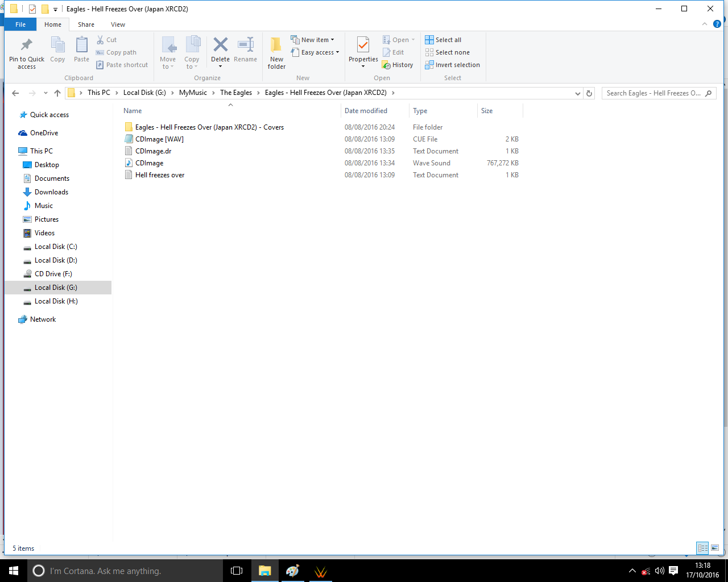Click Pin to Quick access icon
The width and height of the screenshot is (728, 582).
click(26, 45)
